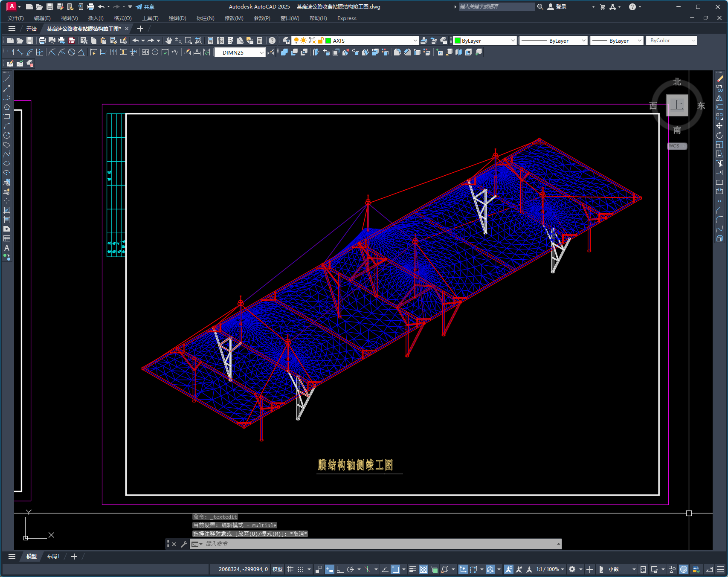Open the 标注(N) menu

click(206, 18)
